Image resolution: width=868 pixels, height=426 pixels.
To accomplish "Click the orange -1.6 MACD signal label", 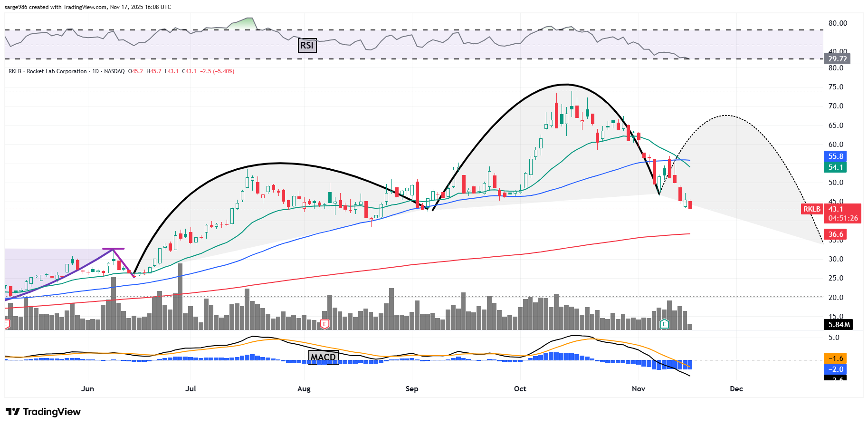I will 836,358.
